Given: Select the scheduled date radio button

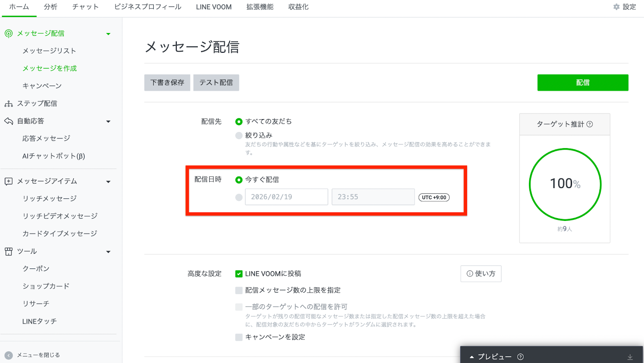Looking at the screenshot, I should pyautogui.click(x=239, y=197).
